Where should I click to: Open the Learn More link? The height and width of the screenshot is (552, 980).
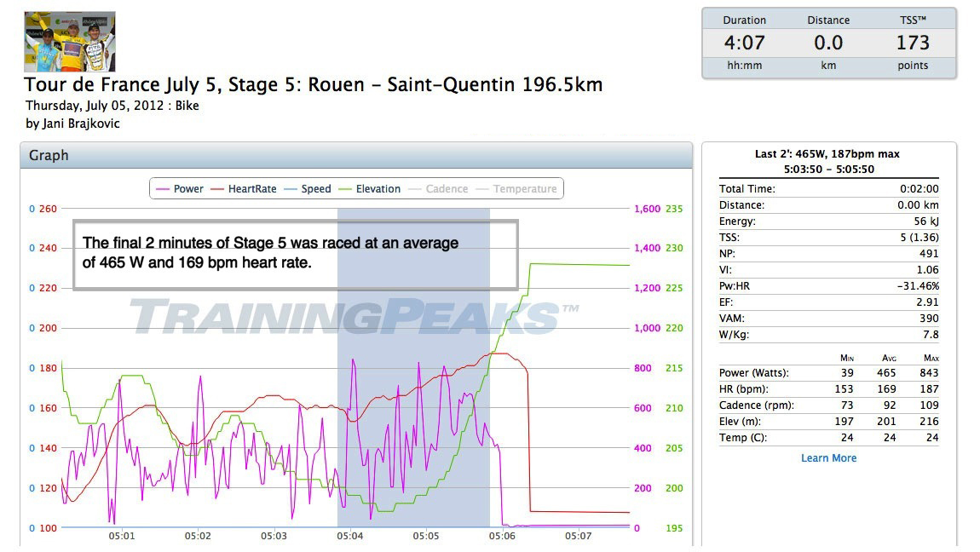[x=828, y=458]
